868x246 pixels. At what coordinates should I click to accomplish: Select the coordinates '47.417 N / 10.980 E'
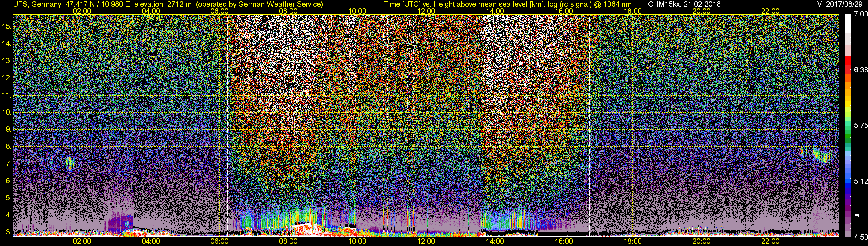coord(98,4)
